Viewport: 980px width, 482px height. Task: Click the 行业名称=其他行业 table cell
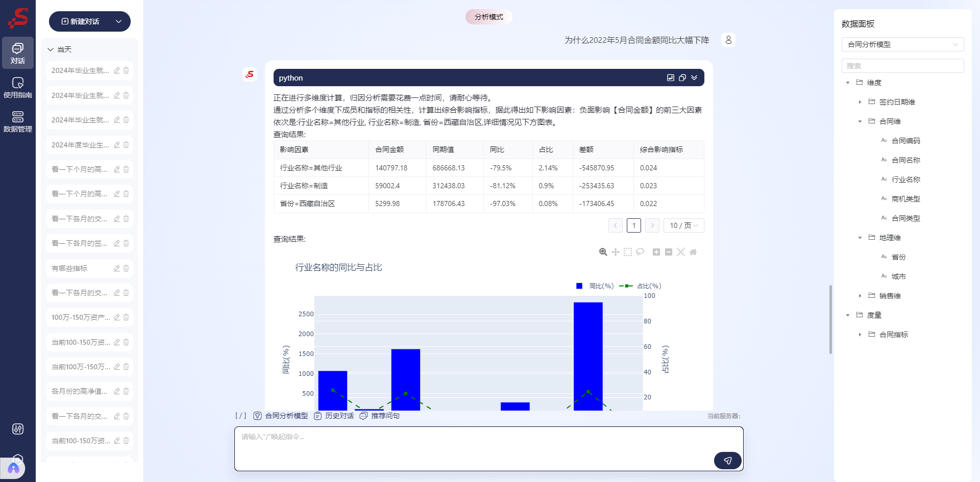pyautogui.click(x=321, y=168)
